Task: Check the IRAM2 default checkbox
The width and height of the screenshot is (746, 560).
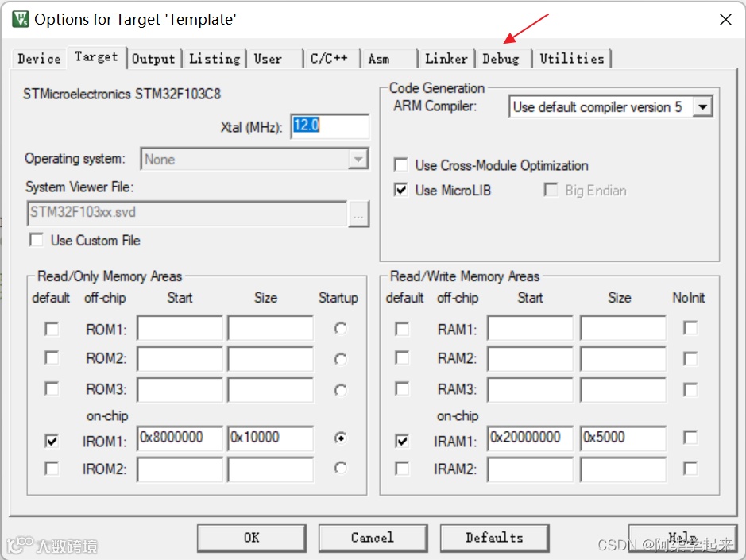Action: pos(402,468)
